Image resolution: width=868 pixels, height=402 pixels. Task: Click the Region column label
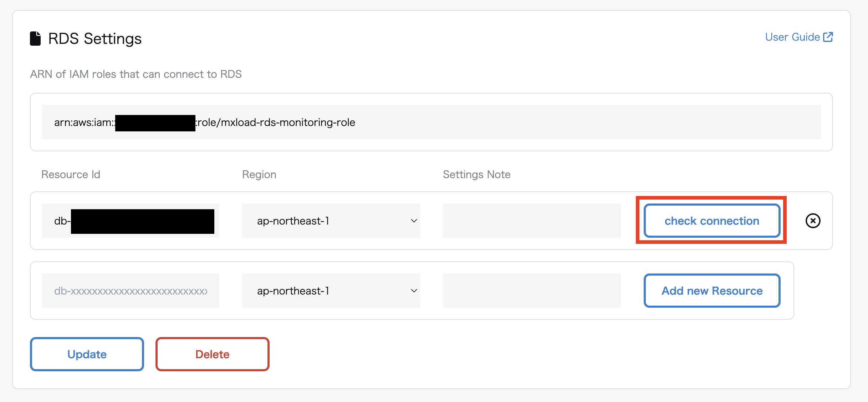tap(259, 174)
